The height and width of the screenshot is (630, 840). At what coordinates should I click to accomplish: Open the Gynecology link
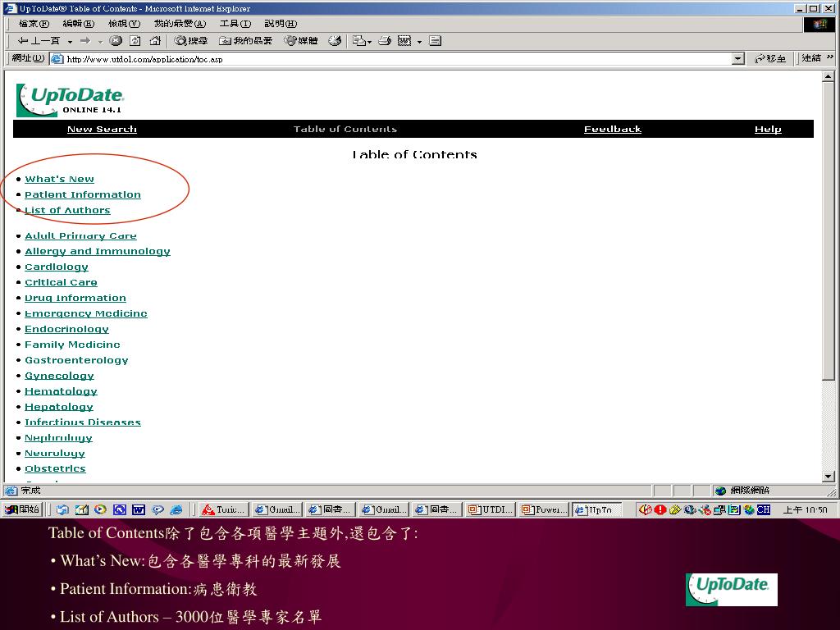point(59,376)
